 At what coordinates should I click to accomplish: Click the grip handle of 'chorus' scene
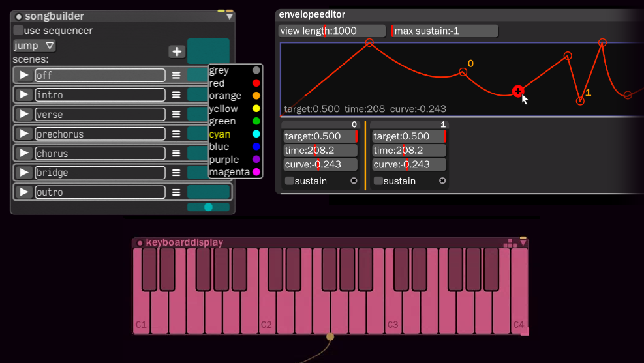coord(176,153)
